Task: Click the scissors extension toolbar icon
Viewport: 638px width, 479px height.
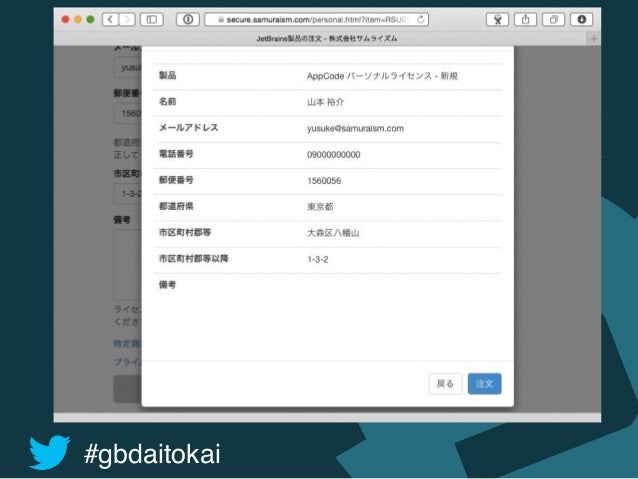Action: pos(497,19)
